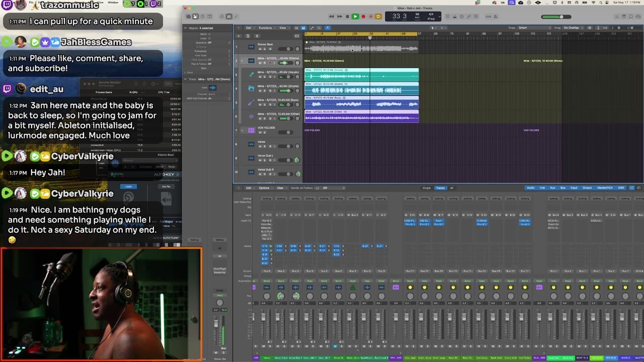
Task: Solo the Verse Dub L track
Action: [264, 160]
